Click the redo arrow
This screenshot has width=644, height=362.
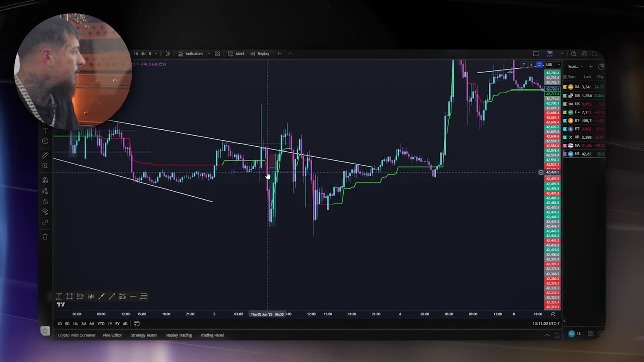pyautogui.click(x=290, y=54)
